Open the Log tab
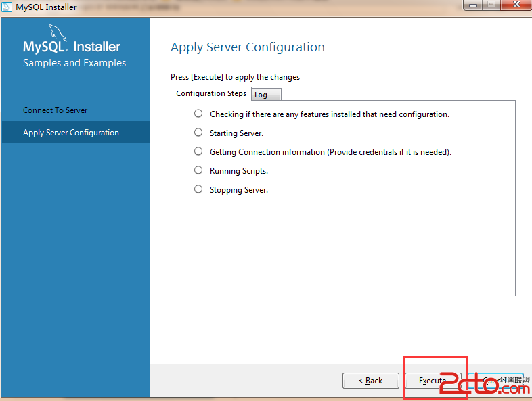532x401 pixels. [x=267, y=95]
